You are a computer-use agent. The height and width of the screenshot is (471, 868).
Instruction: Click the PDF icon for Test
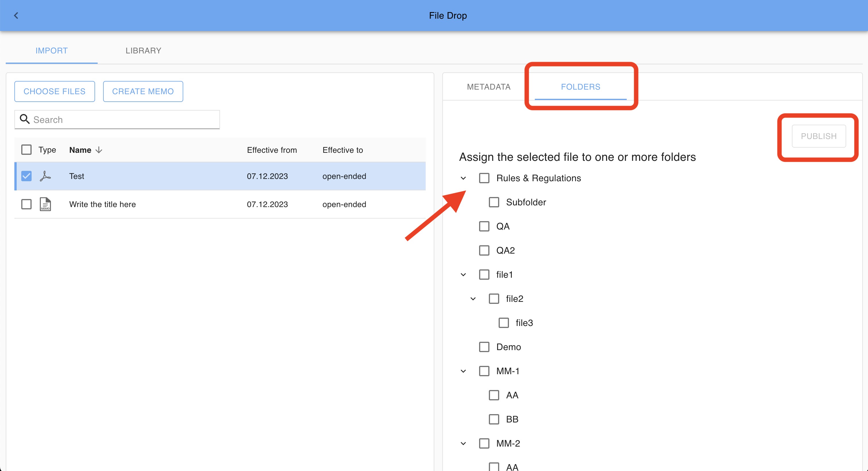pos(45,176)
